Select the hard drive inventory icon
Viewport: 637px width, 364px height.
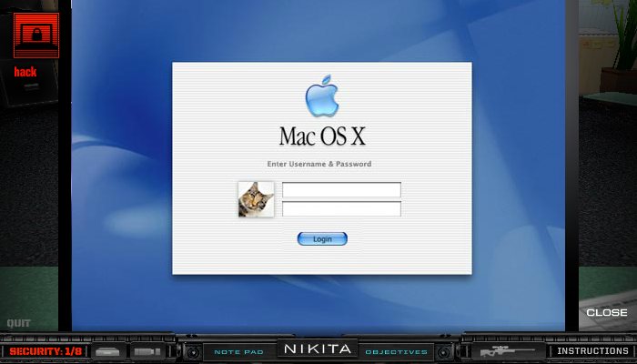tap(108, 351)
